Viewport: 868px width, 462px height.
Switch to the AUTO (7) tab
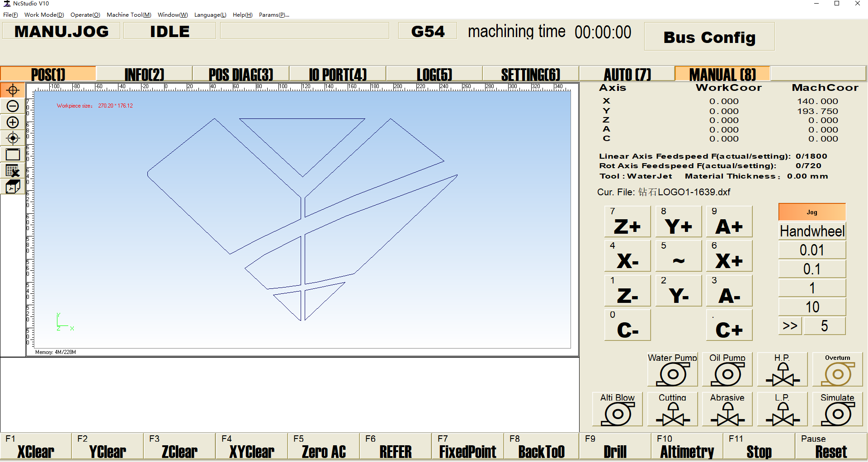[x=627, y=74]
